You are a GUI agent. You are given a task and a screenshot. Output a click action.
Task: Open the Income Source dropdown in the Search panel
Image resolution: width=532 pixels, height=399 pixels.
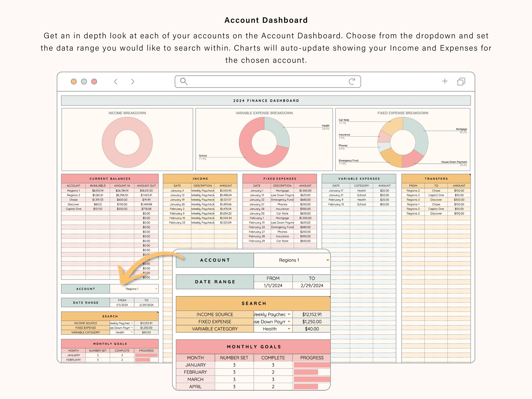(x=288, y=314)
